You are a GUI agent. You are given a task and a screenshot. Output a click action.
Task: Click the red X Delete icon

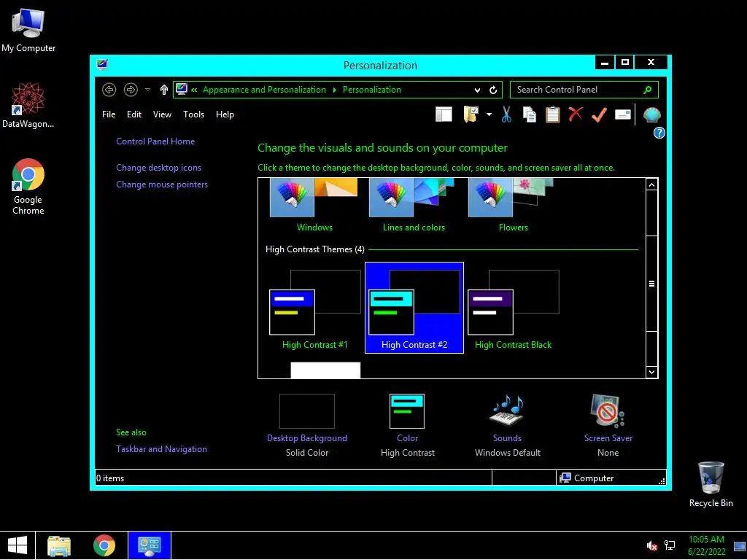(x=576, y=114)
